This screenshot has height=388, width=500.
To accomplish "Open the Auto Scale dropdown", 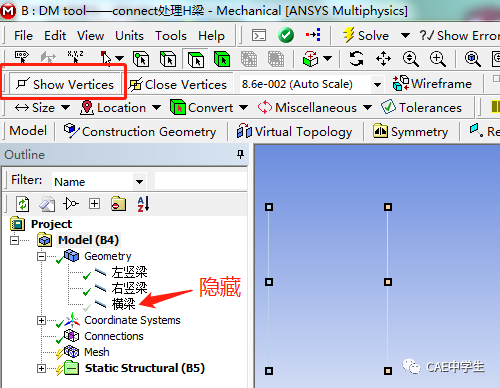I will click(377, 84).
